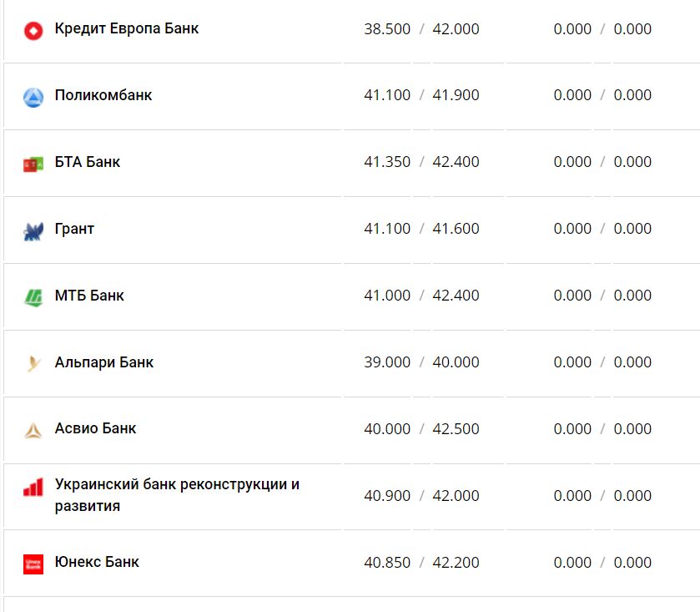Click the БТА Банк logo icon

pyautogui.click(x=33, y=164)
